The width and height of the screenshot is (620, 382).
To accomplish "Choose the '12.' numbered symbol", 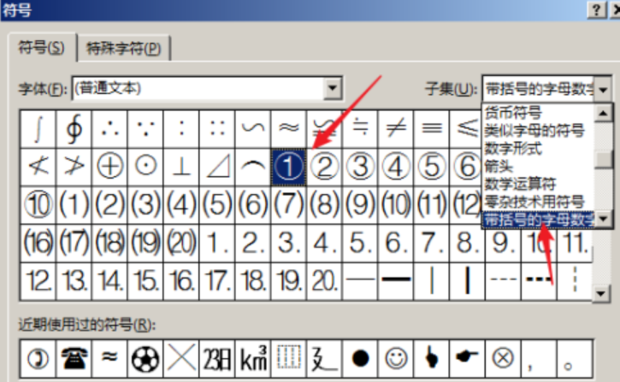I will tap(38, 280).
